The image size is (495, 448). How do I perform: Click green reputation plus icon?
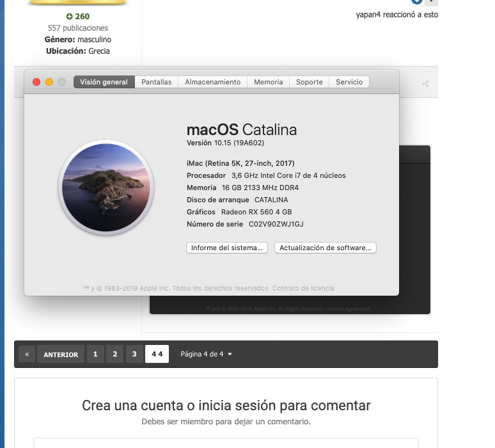point(70,17)
